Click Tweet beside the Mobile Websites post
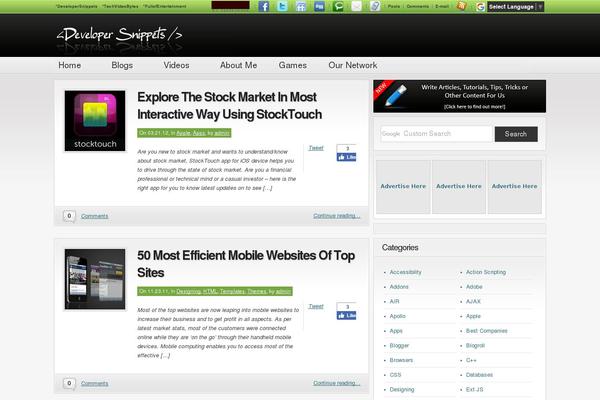The image size is (600, 400). coord(316,306)
